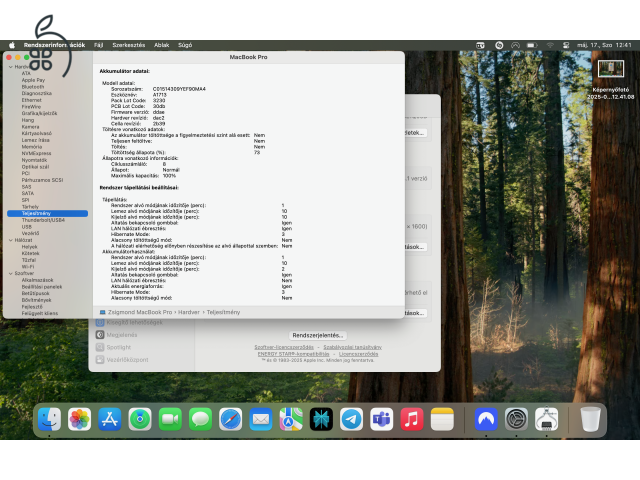Open the ENERGY STAR-kompatibilitás link
The image size is (640, 480).
[293, 354]
